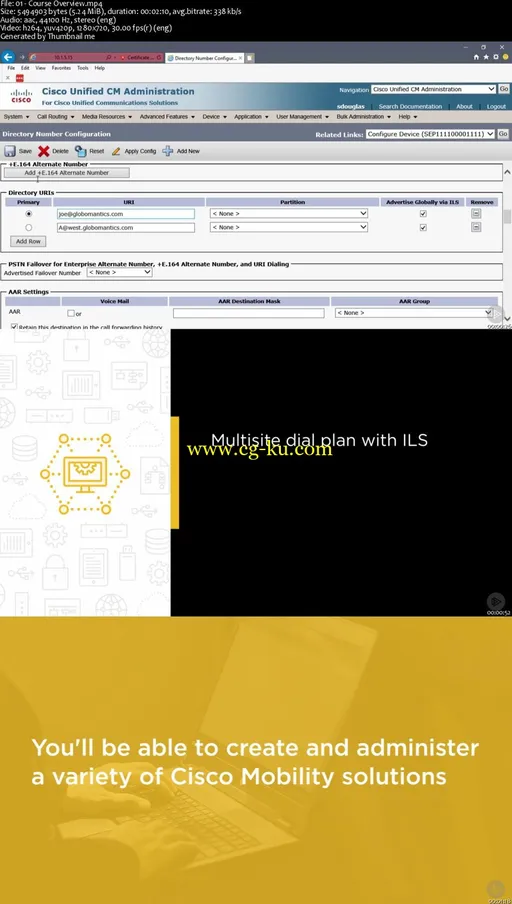Click the scrollbar down arrow
The height and width of the screenshot is (904, 512).
click(507, 318)
